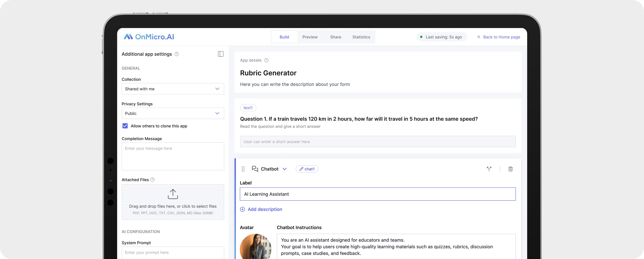This screenshot has height=259, width=644.
Task: Click the OnMicro.AI logo
Action: pyautogui.click(x=149, y=37)
